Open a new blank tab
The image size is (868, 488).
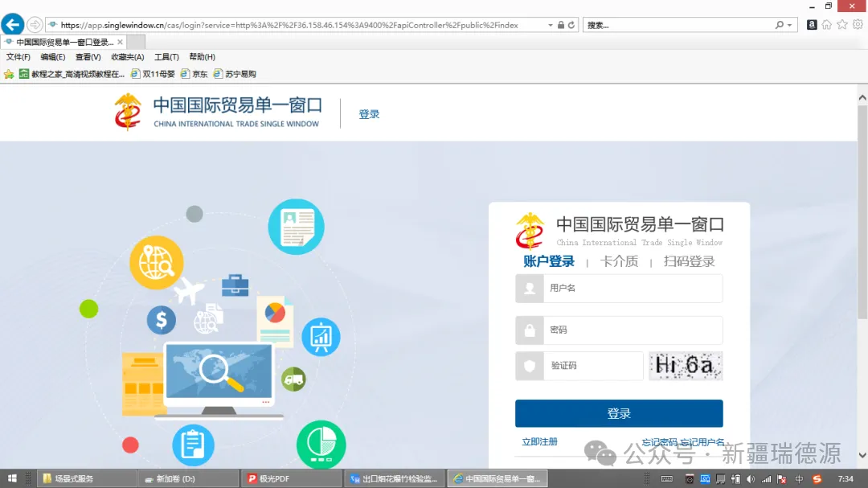point(136,42)
